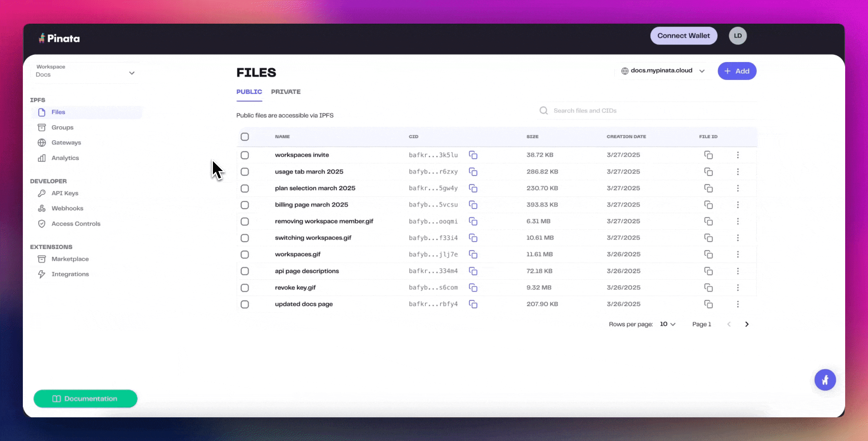Copy CID for api page descriptions
The image size is (868, 441).
(x=473, y=271)
